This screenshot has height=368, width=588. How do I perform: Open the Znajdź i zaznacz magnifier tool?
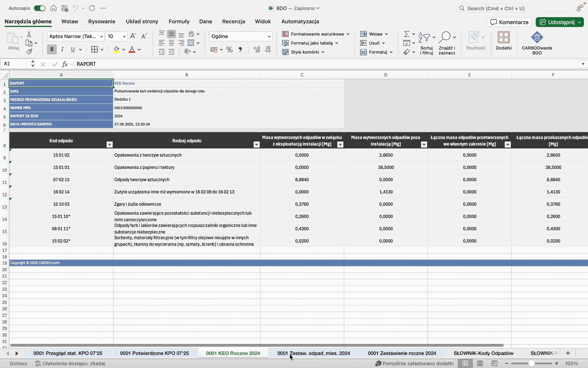(x=445, y=37)
